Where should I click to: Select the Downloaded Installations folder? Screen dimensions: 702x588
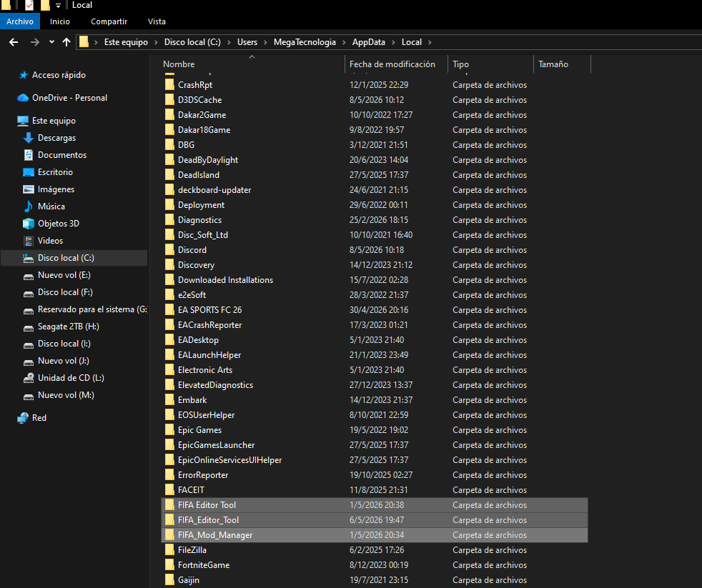coord(225,280)
